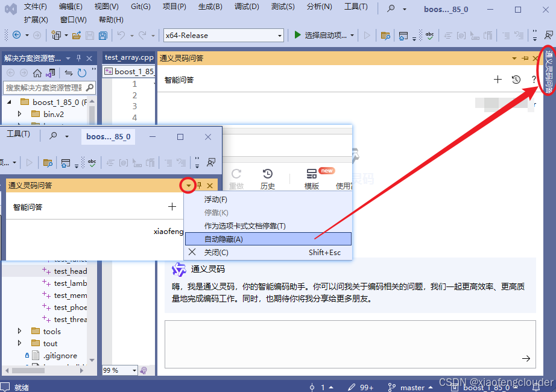Open the 帮助(H) help menu

[x=111, y=20]
